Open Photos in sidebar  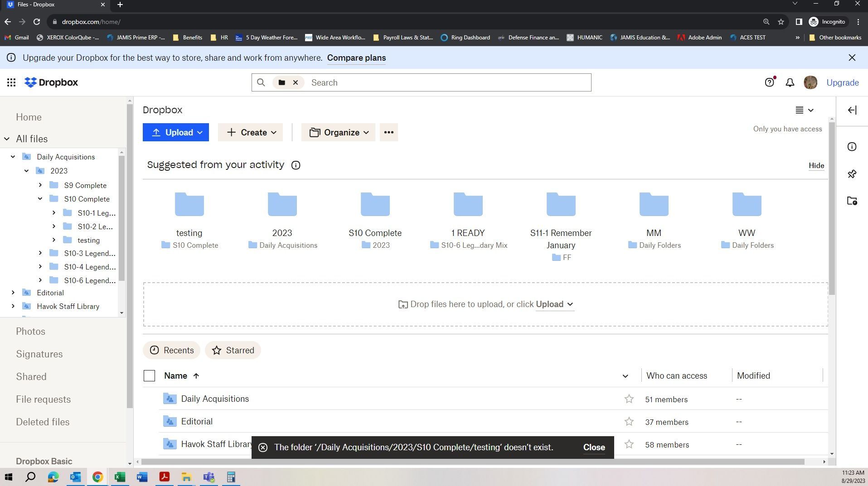(x=30, y=331)
